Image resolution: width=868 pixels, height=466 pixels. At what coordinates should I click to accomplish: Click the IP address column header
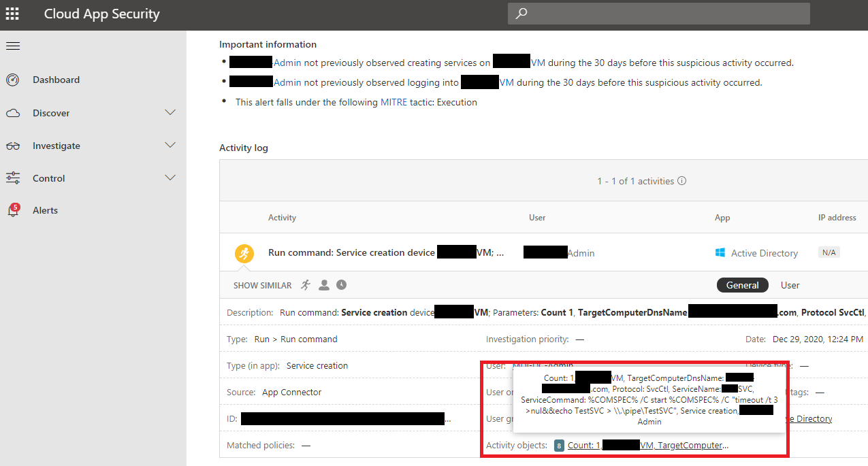click(837, 218)
